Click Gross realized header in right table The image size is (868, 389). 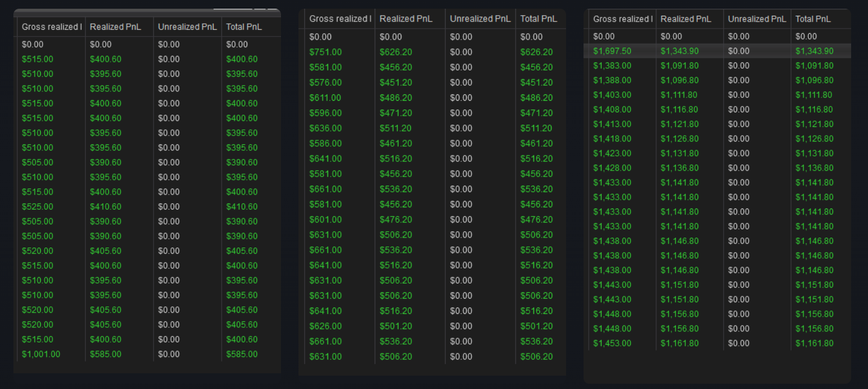pos(622,19)
